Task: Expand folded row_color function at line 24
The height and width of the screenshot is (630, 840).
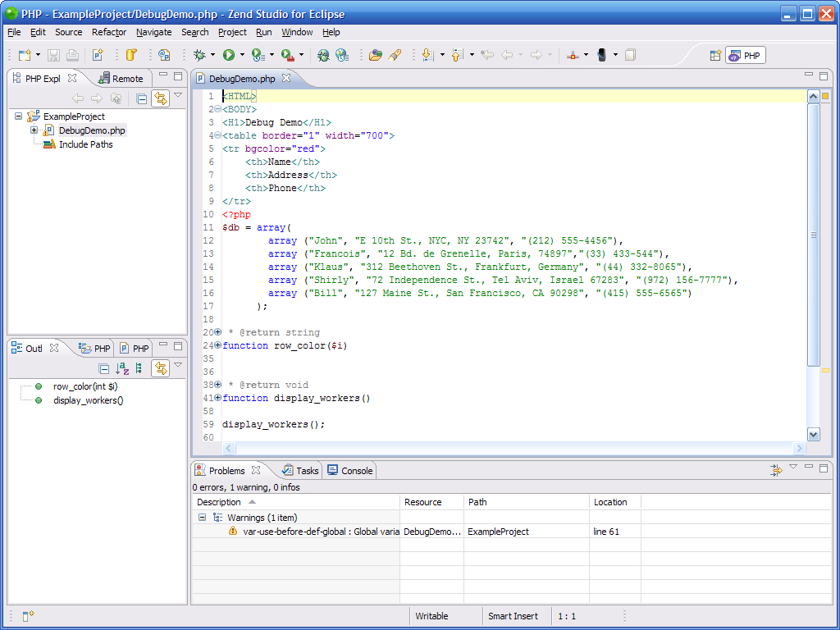Action: (217, 345)
